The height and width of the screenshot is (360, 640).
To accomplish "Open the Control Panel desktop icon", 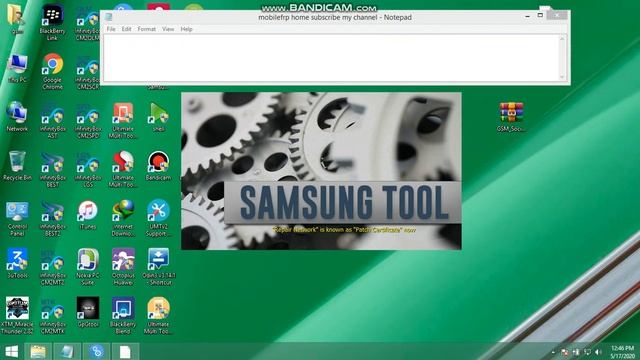I will point(17,218).
